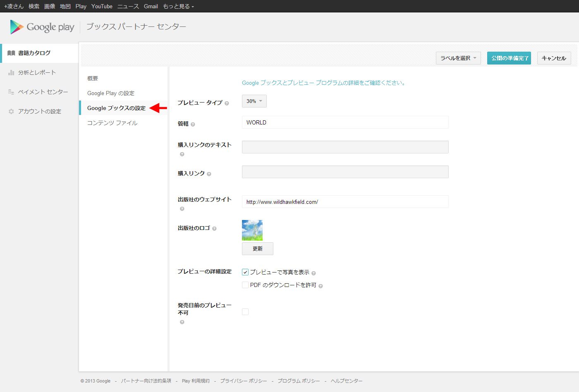The image size is (579, 392).
Task: Click 公開の準備完了 button
Action: (509, 58)
